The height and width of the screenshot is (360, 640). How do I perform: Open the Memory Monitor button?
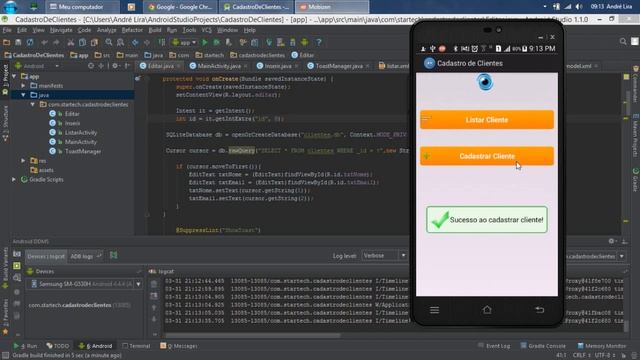[x=602, y=346]
